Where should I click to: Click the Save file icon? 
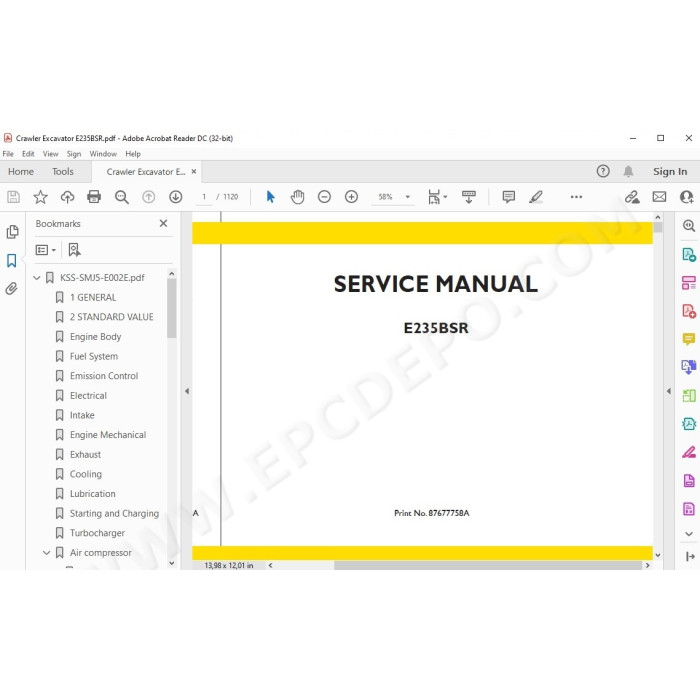tap(13, 197)
